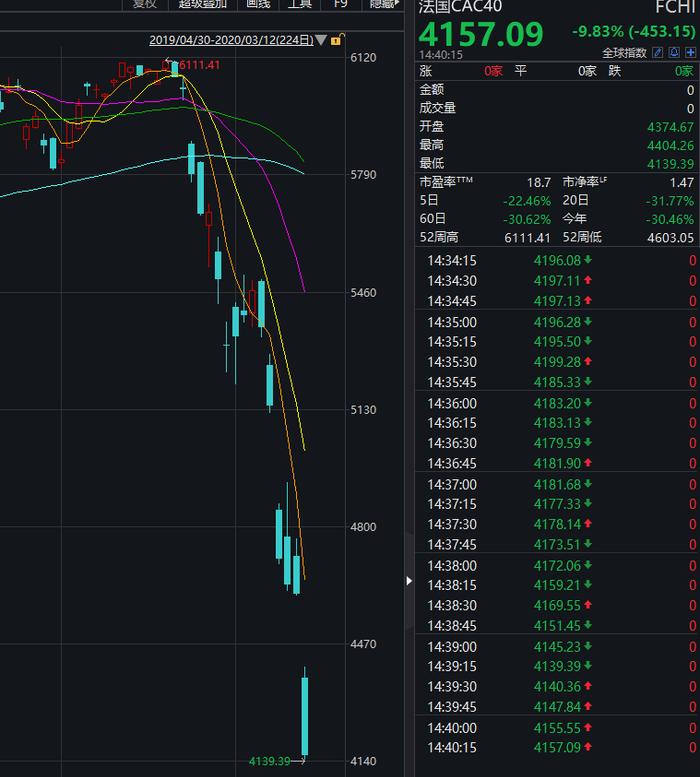
Task: Select the 14:35:30 tick entry
Action: click(x=557, y=362)
